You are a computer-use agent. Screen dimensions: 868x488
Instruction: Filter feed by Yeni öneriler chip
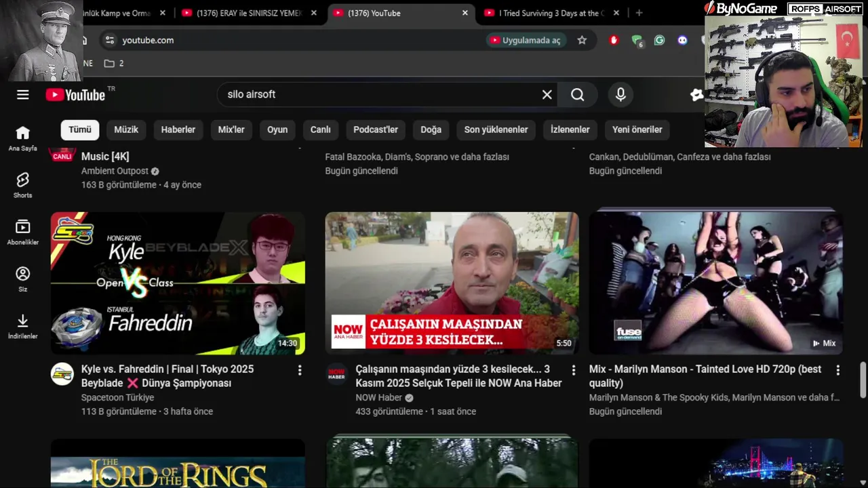click(637, 129)
